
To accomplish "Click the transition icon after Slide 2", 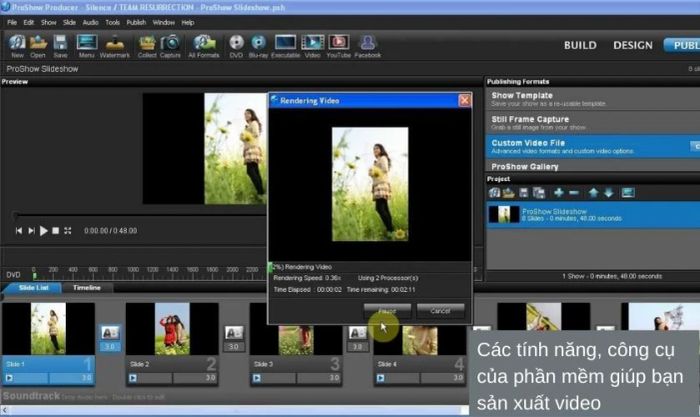I will click(x=233, y=333).
